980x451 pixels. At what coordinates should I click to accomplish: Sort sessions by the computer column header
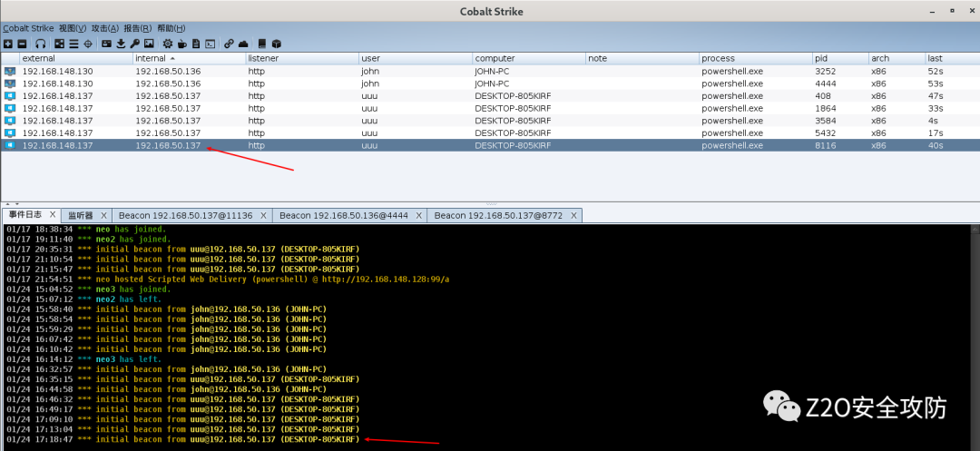click(x=529, y=58)
